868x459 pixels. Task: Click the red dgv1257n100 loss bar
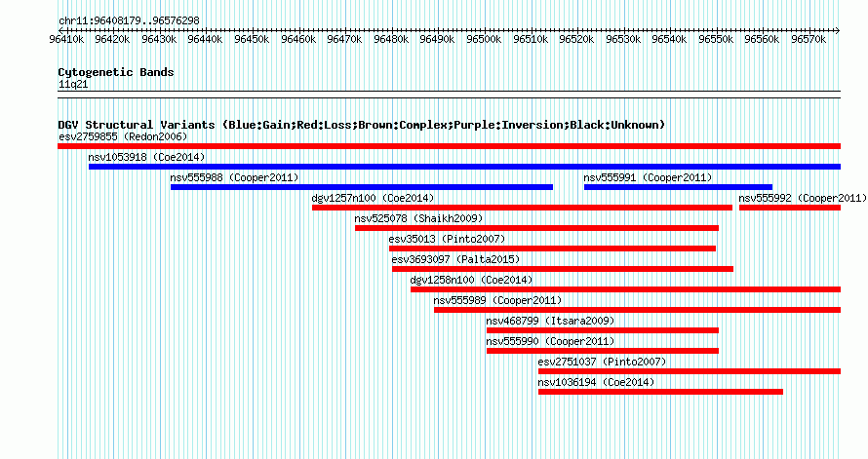point(522,208)
